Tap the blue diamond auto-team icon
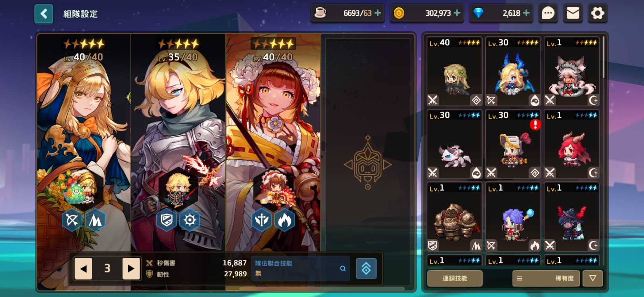 366,268
